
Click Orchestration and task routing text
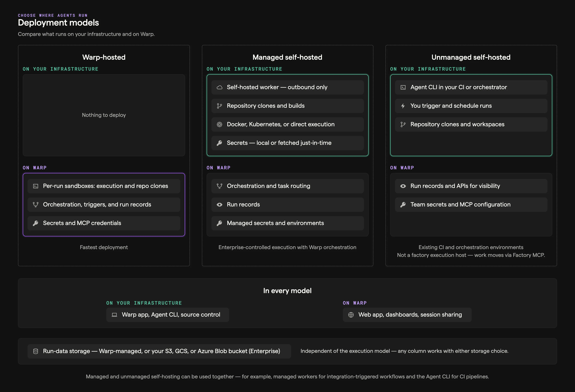point(268,186)
